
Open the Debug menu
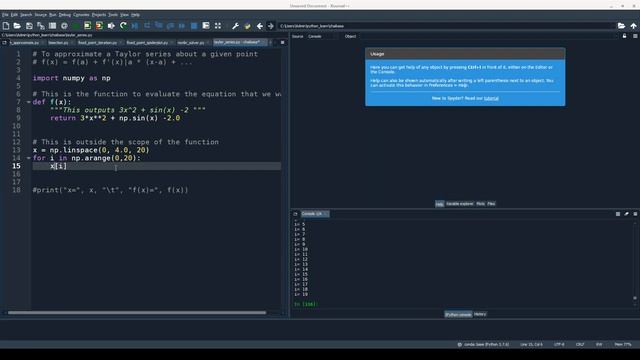65,15
